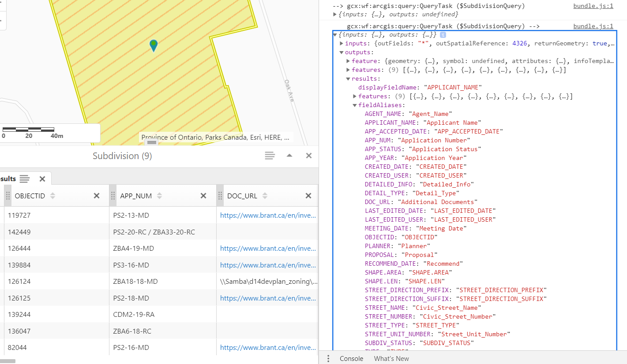Open the Subdivision panel menu icon
The image size is (627, 364).
270,156
